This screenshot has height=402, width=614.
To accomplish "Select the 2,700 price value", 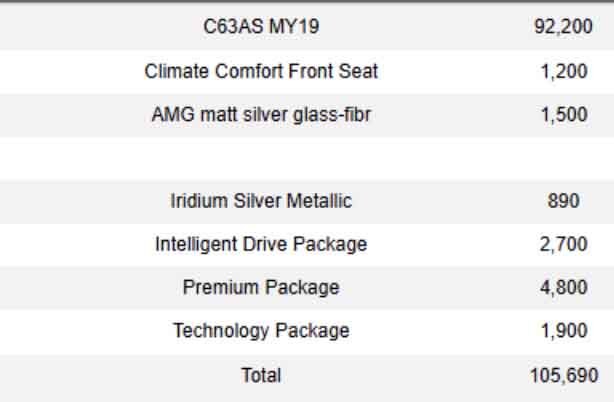I will tap(564, 244).
